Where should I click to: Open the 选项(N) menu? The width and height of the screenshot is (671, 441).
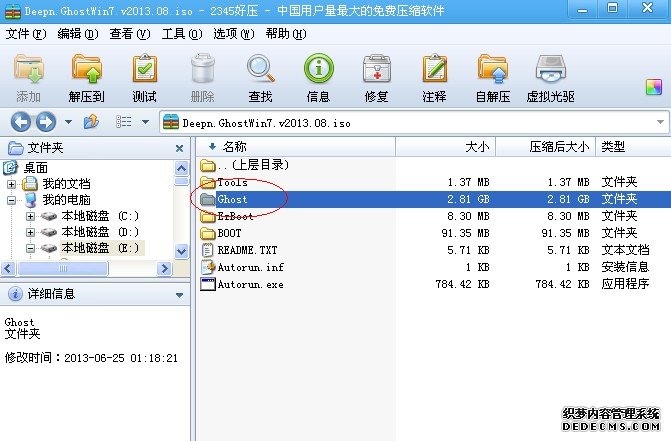234,34
